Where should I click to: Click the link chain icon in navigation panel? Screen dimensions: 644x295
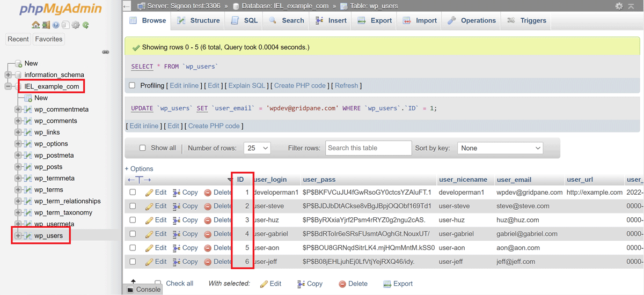pos(106,52)
